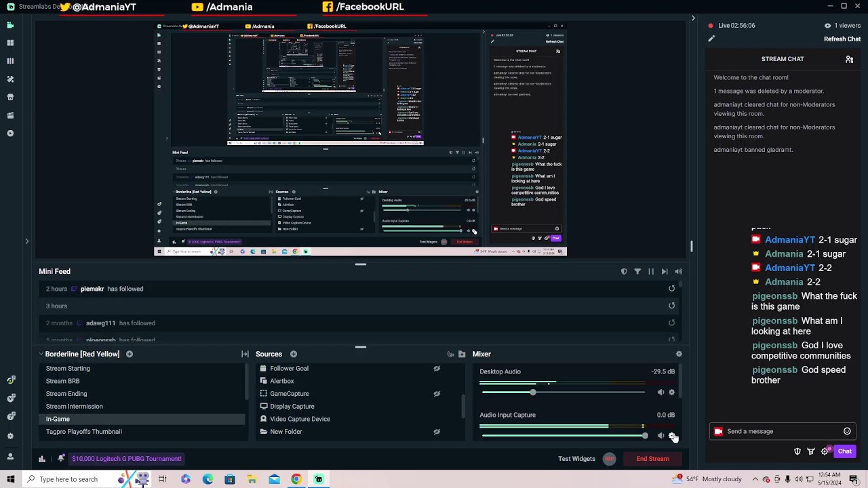This screenshot has width=868, height=488.
Task: Click the Mini Feed shield moderation icon
Action: point(624,272)
